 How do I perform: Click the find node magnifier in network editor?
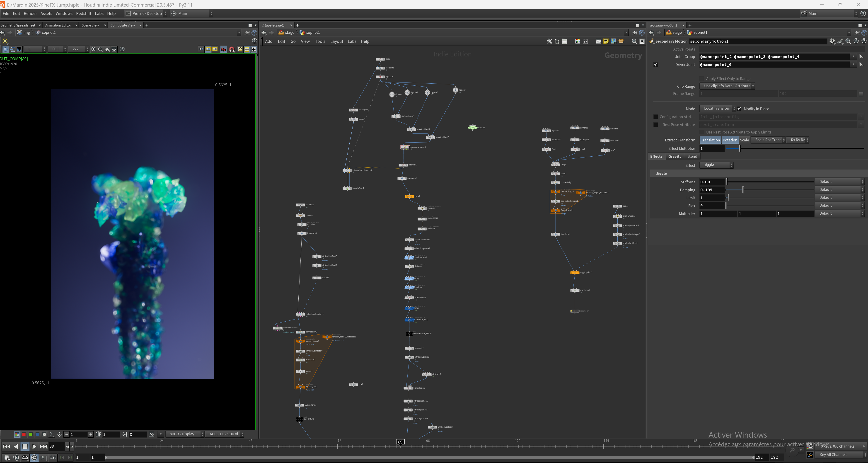pos(634,41)
